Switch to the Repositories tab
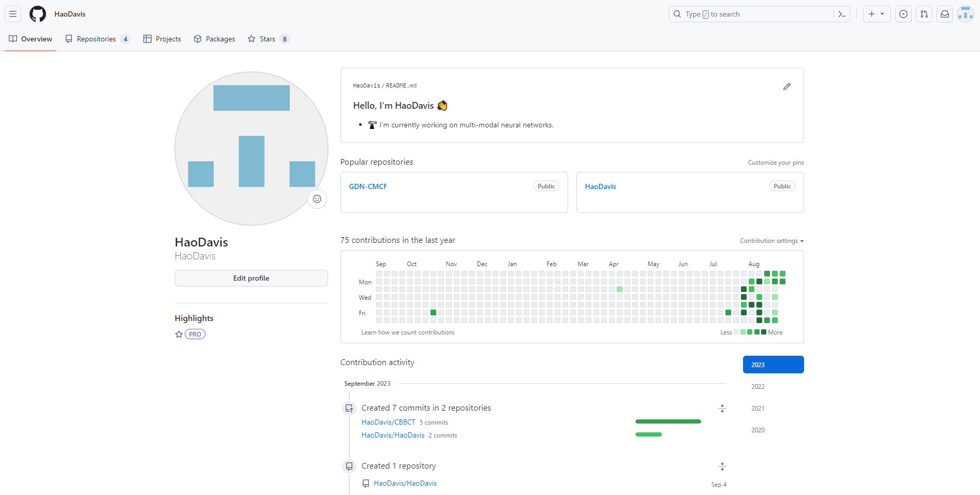 (x=97, y=39)
